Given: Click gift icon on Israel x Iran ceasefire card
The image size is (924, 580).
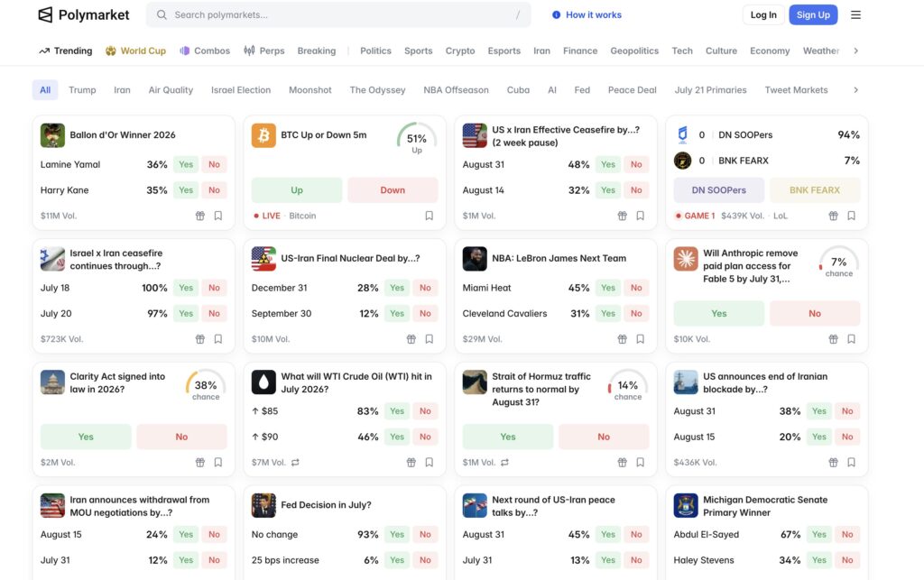Looking at the screenshot, I should click(200, 339).
